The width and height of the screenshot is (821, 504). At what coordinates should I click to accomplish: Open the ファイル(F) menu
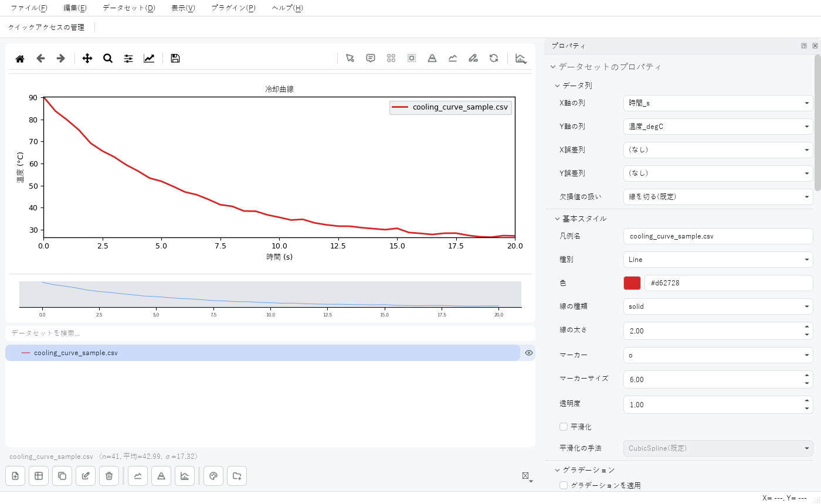pos(29,8)
